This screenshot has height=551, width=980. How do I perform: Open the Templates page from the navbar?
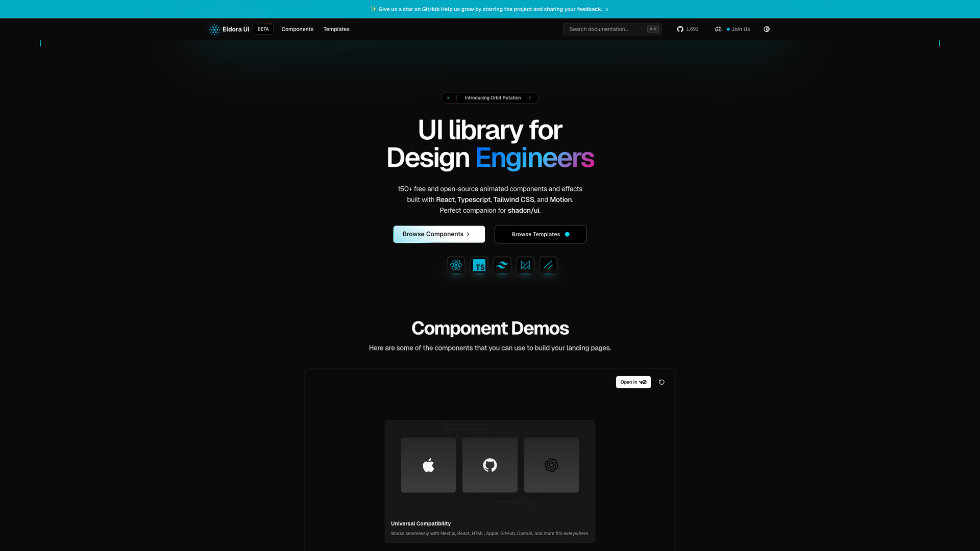click(336, 29)
